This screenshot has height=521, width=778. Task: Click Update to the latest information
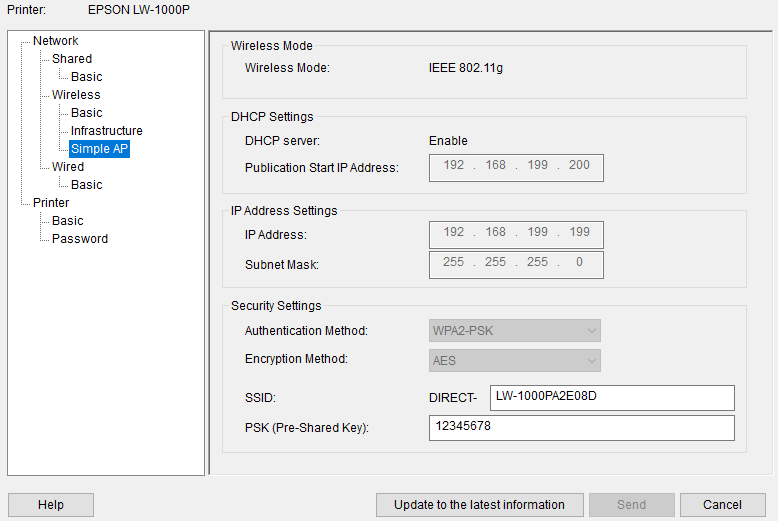click(479, 505)
